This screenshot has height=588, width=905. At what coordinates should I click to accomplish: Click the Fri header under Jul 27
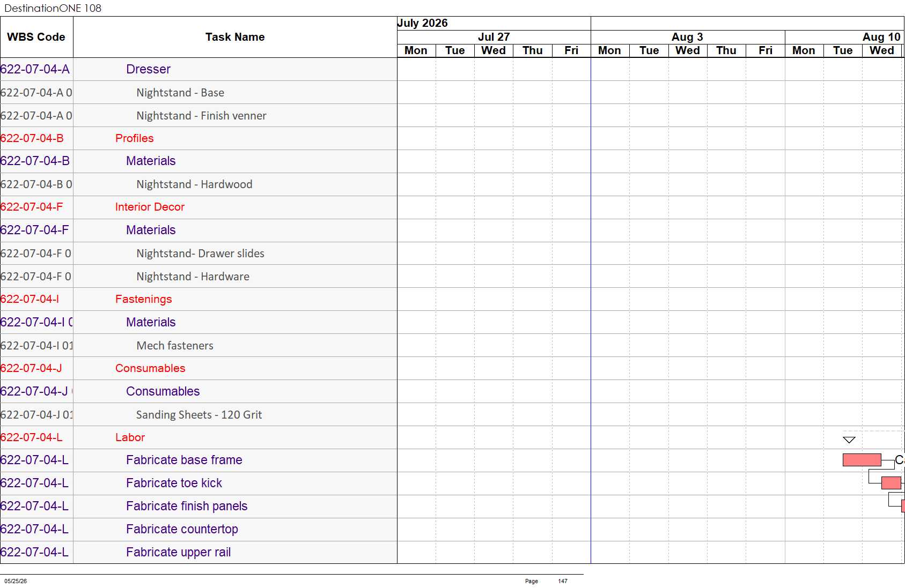(571, 50)
